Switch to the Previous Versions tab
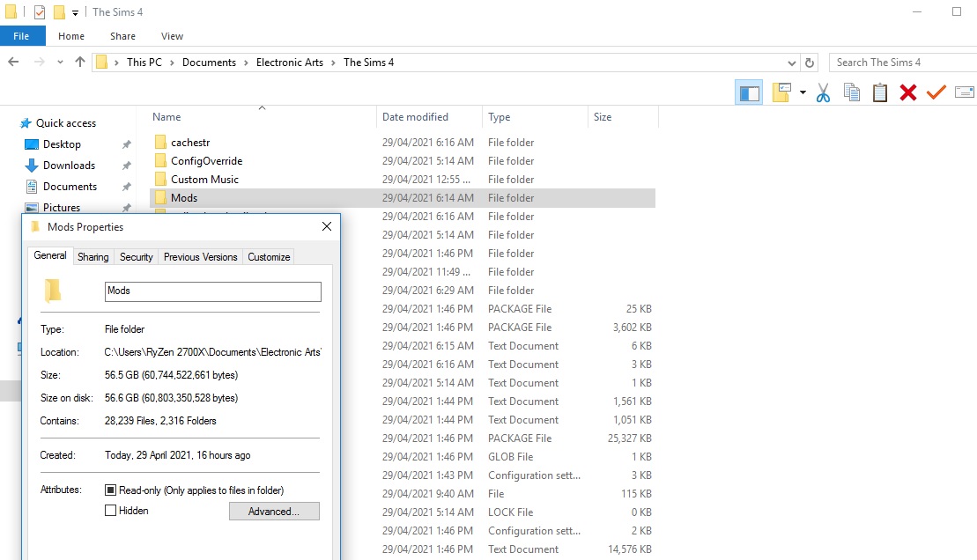 click(201, 256)
